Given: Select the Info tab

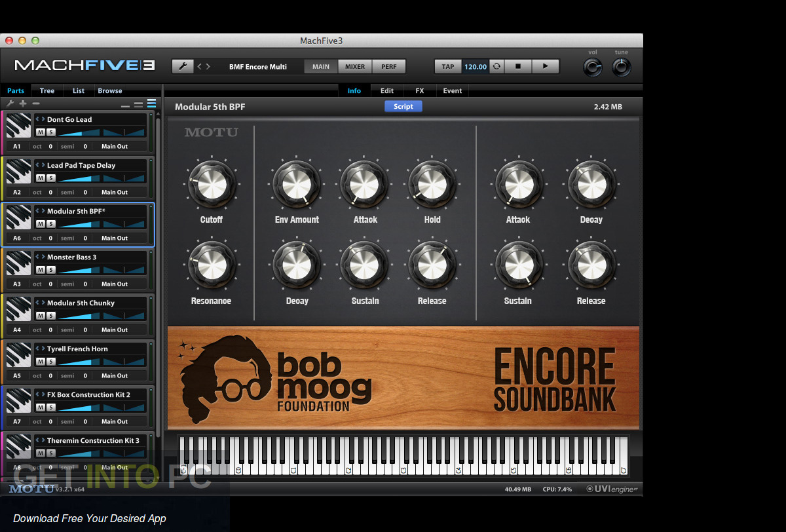Looking at the screenshot, I should [x=354, y=90].
